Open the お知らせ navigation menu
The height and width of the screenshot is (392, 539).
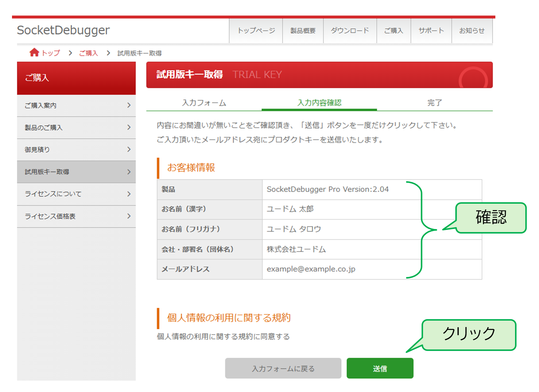click(x=472, y=30)
